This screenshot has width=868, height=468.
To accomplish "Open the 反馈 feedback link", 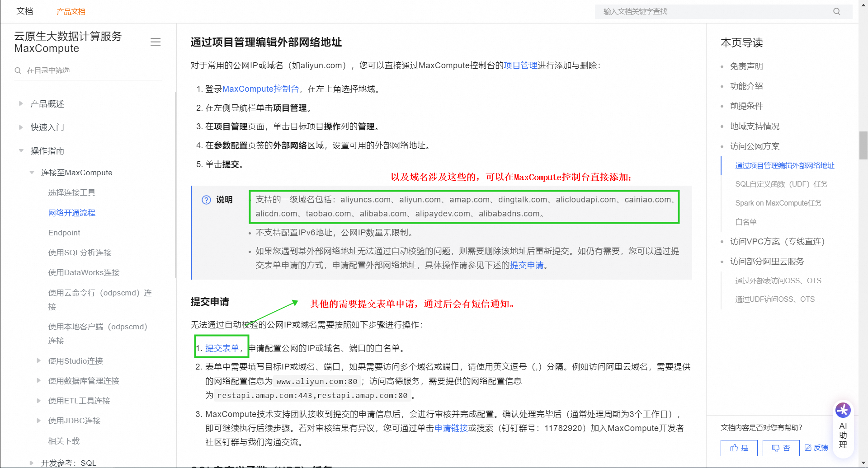I will [x=816, y=448].
